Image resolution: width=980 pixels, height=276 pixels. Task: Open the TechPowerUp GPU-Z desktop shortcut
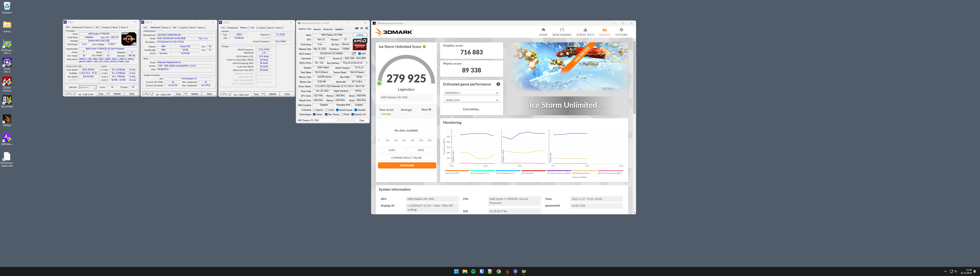tap(7, 47)
